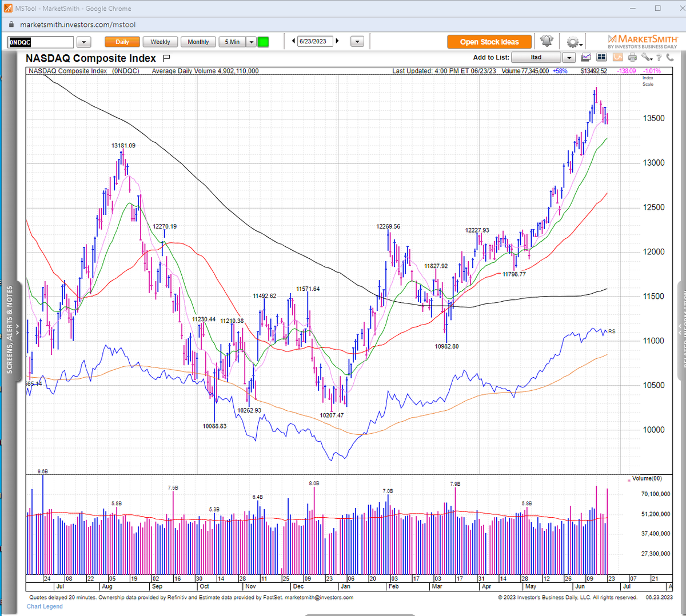Switch to the Daily tab
The image size is (686, 616).
click(122, 41)
